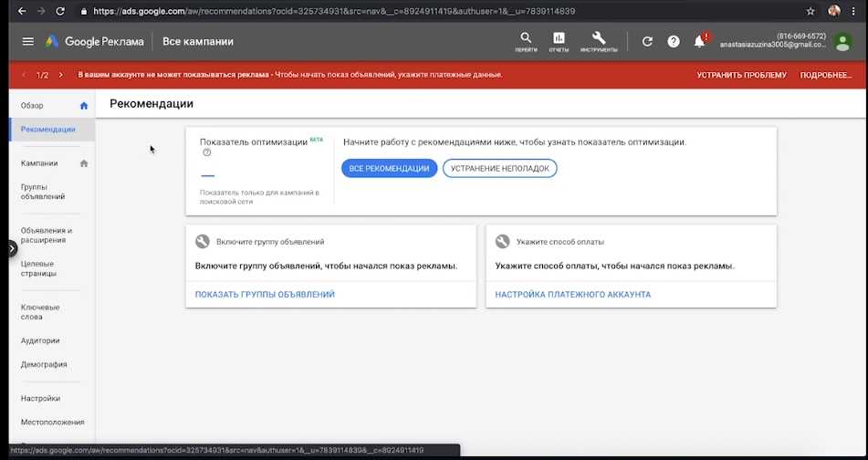Open НАСТРОЙКА ПЛАТЕЖНОГО АККАУНТА link
The height and width of the screenshot is (460, 868).
(x=572, y=295)
